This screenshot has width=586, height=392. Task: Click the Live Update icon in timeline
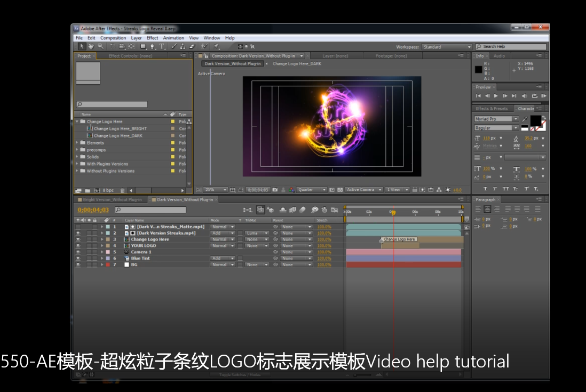tap(260, 210)
